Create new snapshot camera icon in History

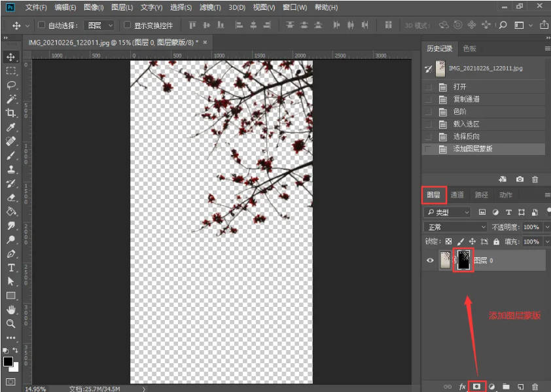pos(520,179)
